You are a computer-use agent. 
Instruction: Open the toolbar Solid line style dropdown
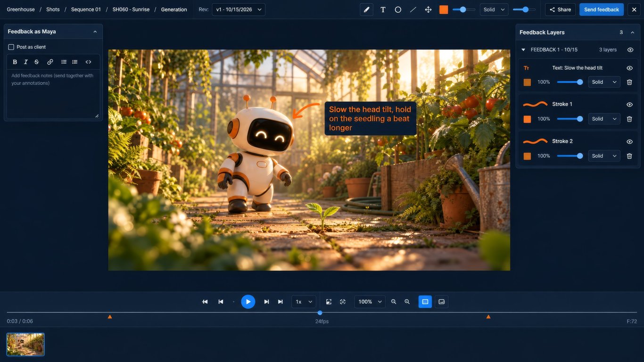(x=494, y=9)
